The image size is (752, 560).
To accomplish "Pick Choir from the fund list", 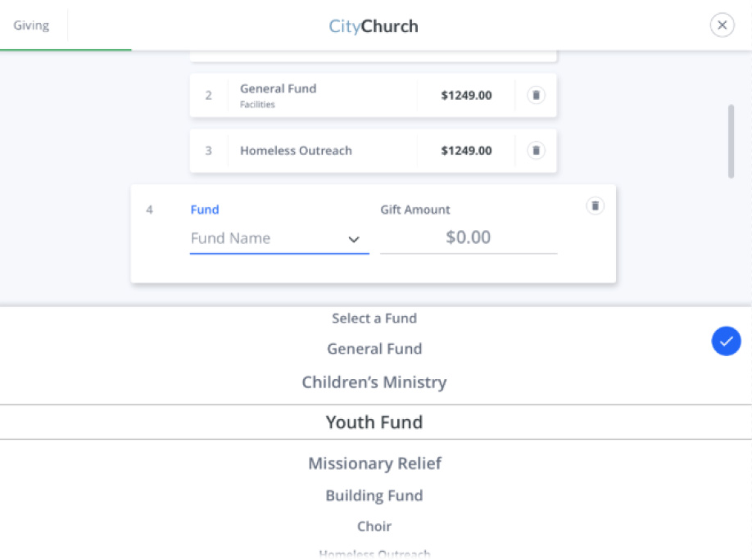I will (374, 526).
